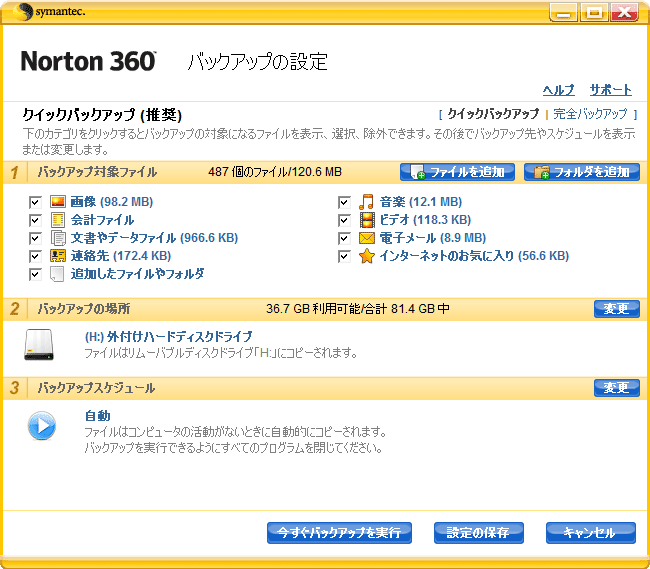This screenshot has height=569, width=650.
Task: Disable the 電子メール checkbox
Action: pyautogui.click(x=344, y=238)
